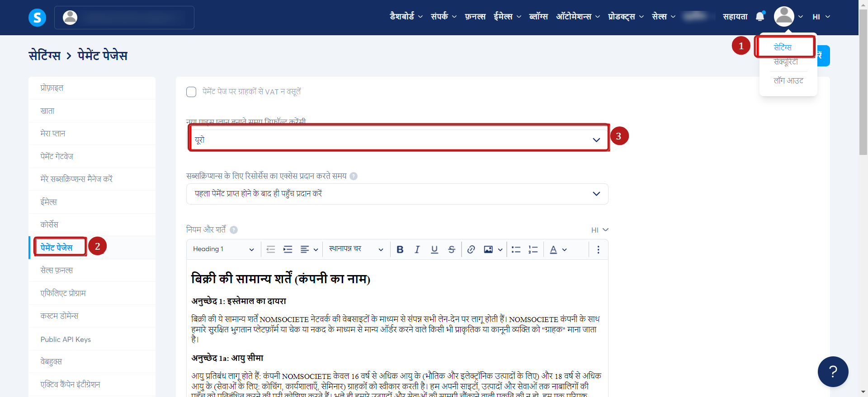Viewport: 868px width, 397px height.
Task: Open the प्रोडक्ट्स menu
Action: tap(626, 16)
